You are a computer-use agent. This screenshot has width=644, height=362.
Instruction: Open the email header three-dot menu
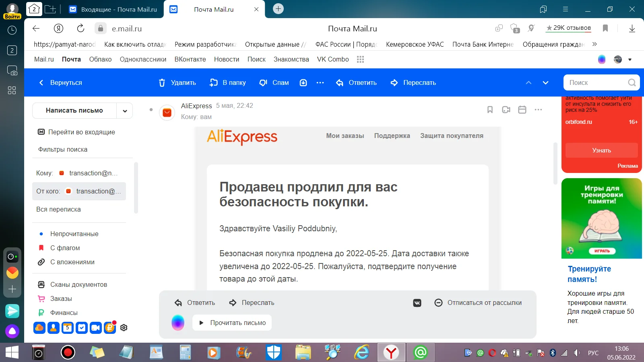click(538, 109)
